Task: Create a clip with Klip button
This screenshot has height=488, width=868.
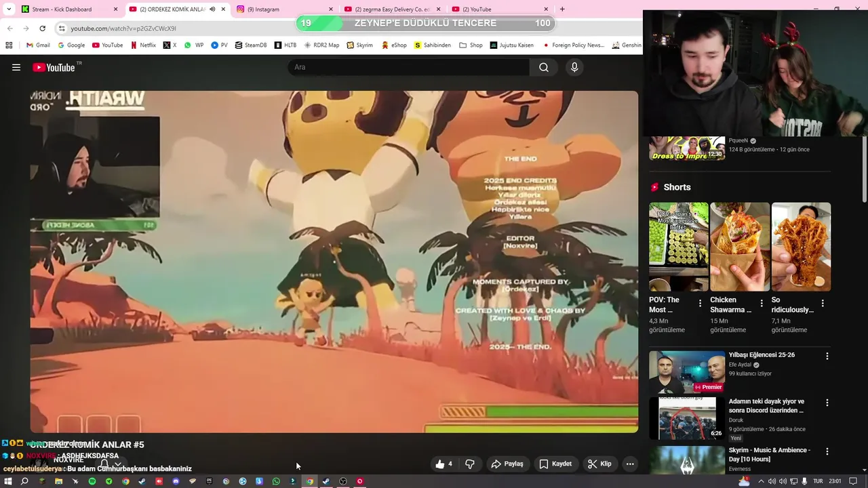Action: [x=599, y=464]
